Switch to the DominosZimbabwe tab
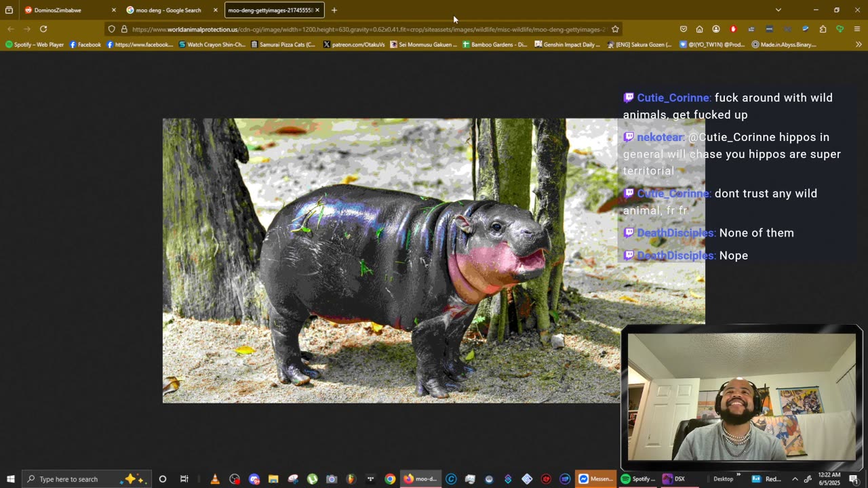The image size is (868, 488). coord(58,10)
